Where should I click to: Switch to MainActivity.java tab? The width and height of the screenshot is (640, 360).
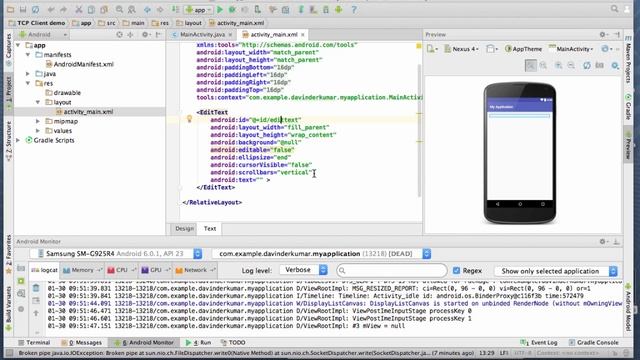202,35
